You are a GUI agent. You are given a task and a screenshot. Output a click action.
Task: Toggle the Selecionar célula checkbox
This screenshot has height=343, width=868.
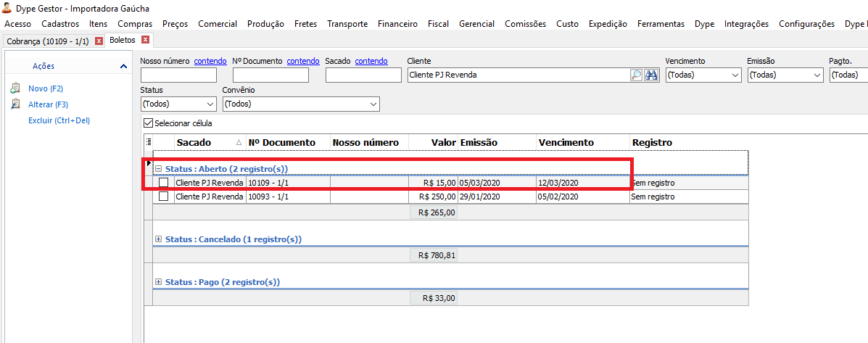(x=148, y=123)
